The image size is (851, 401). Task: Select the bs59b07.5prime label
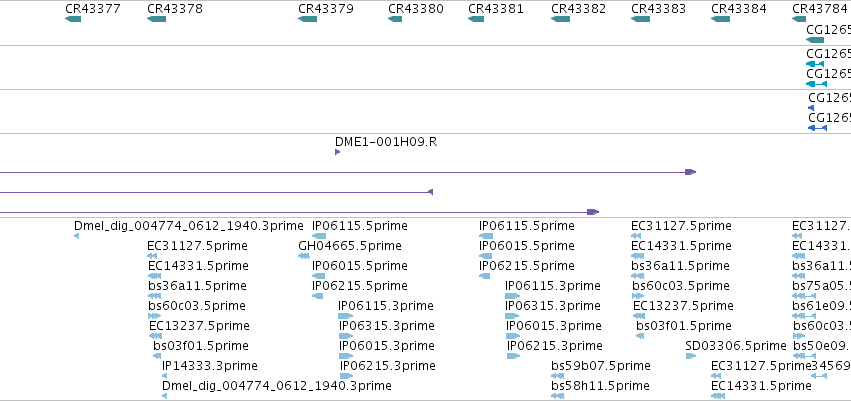point(601,366)
